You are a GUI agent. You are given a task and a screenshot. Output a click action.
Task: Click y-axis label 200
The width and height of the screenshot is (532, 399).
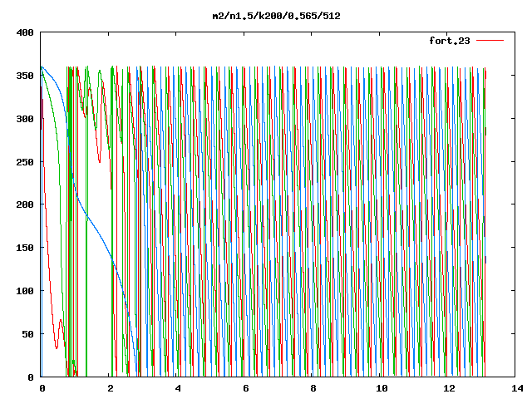(x=25, y=204)
